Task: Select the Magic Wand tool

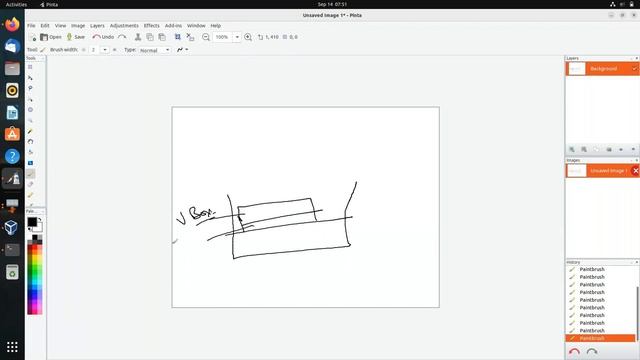Action: pyautogui.click(x=30, y=131)
